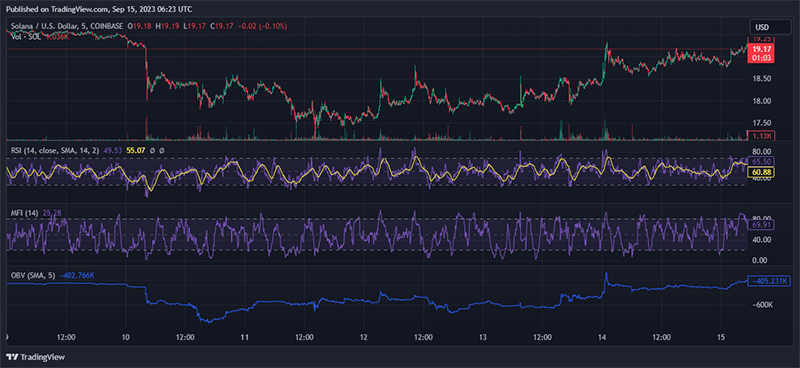Click the 18.50 price axis tick

pyautogui.click(x=761, y=79)
